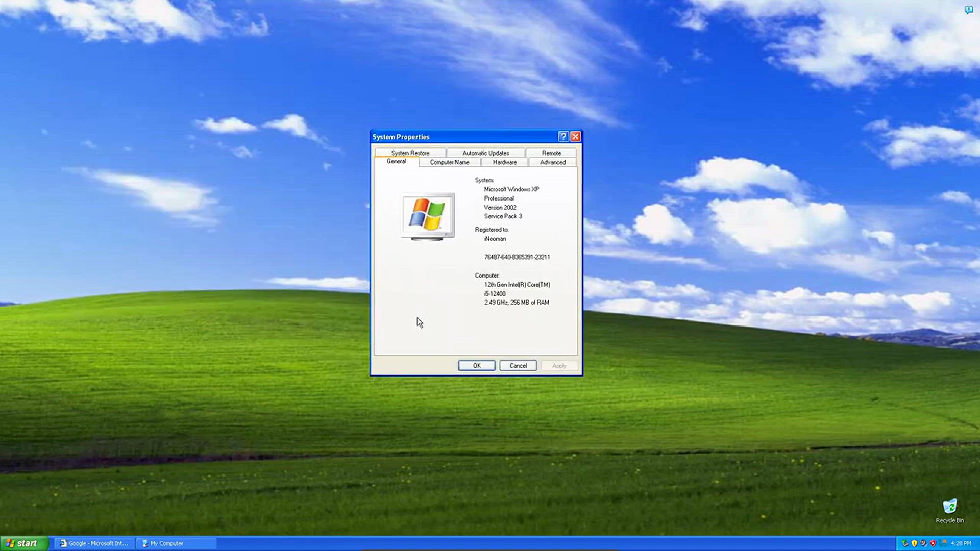The image size is (980, 551).
Task: Switch to the System Restore tab
Action: click(x=410, y=153)
